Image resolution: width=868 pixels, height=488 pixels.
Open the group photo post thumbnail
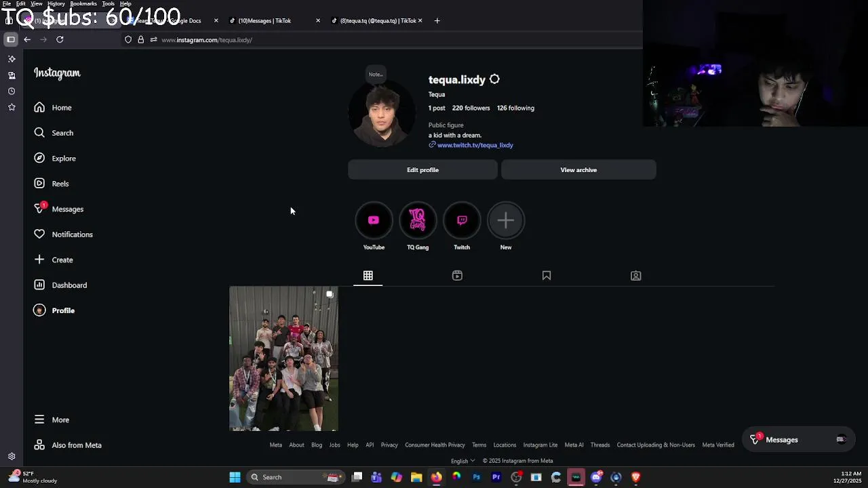[x=283, y=359]
